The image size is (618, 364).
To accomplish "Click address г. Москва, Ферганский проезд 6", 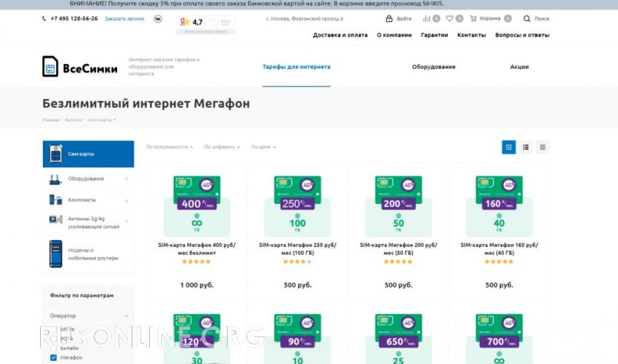I will pyautogui.click(x=305, y=18).
